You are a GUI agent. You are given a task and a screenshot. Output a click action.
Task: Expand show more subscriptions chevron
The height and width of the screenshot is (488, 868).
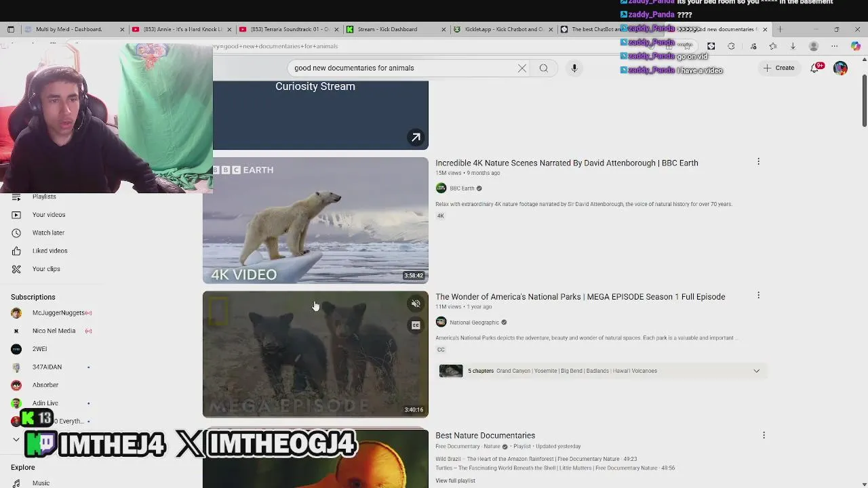tap(16, 440)
